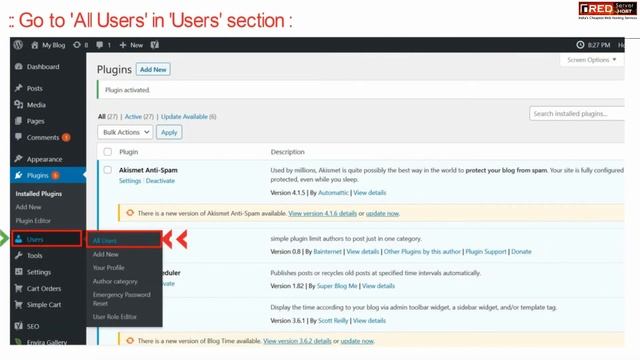Open Appearance brush icon
The width and height of the screenshot is (640, 360).
coord(18,159)
